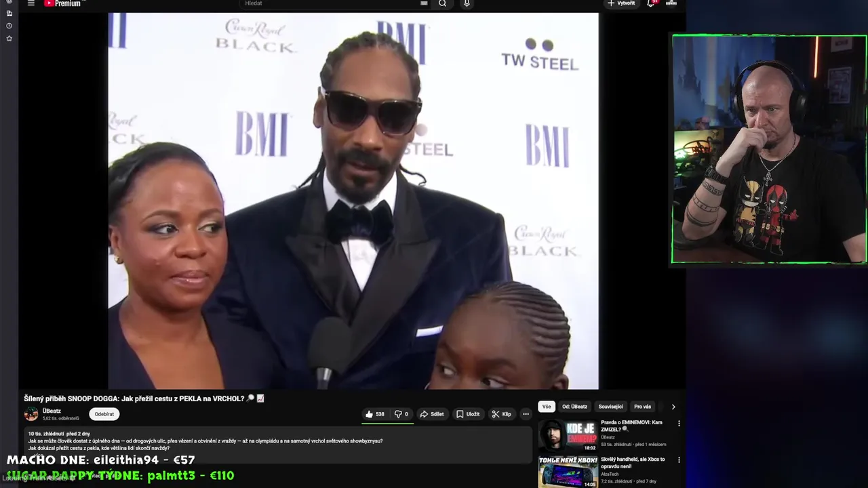Open the Vytvořit create menu
Screen dimensions: 868x488
coord(621,3)
